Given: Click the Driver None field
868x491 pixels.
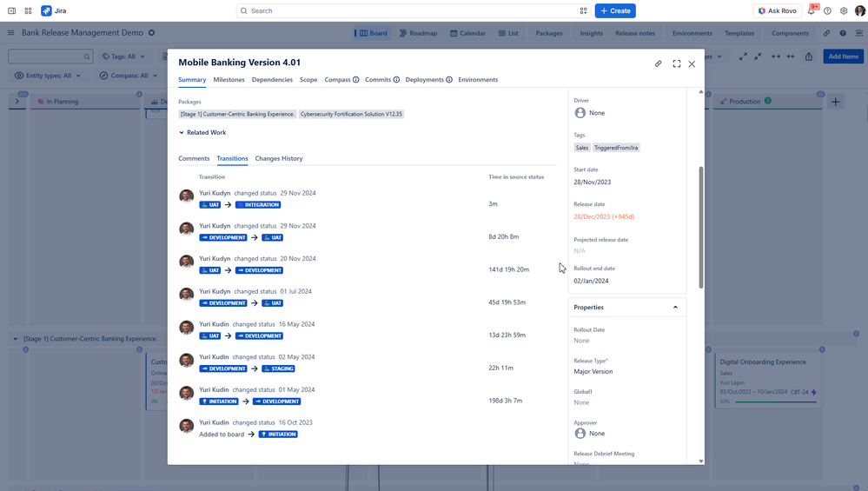Looking at the screenshot, I should (590, 113).
